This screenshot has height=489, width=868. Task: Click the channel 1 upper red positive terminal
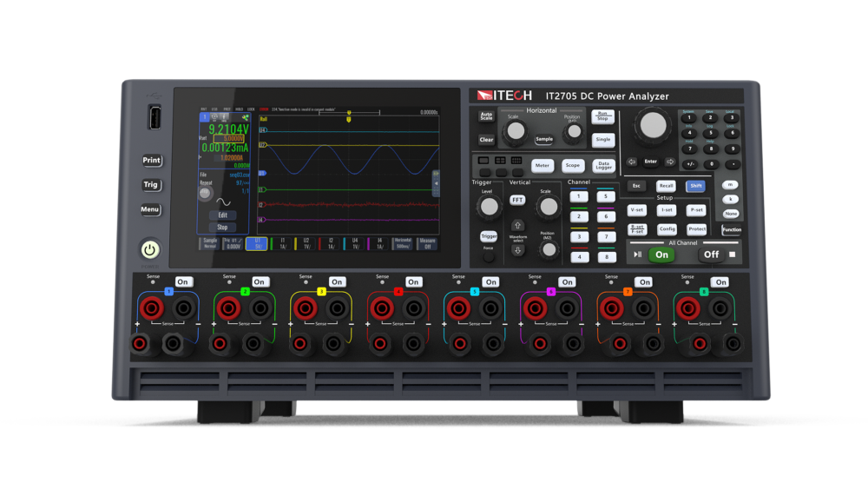pyautogui.click(x=152, y=308)
